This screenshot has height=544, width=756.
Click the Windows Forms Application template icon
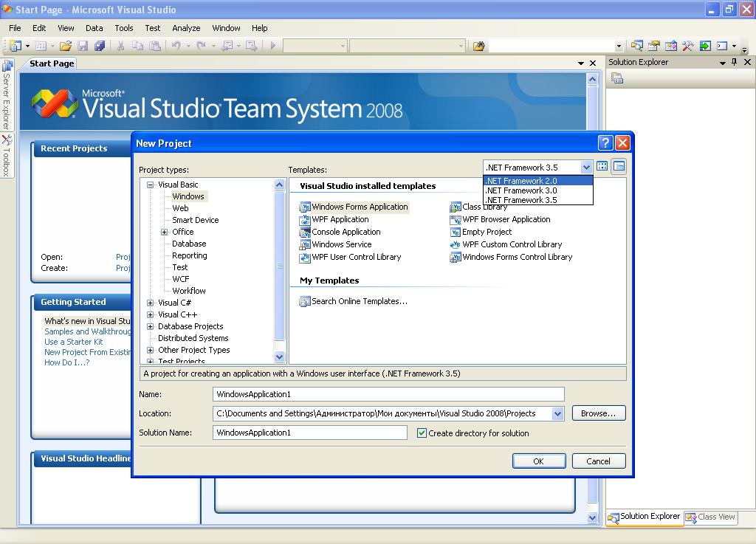click(305, 207)
